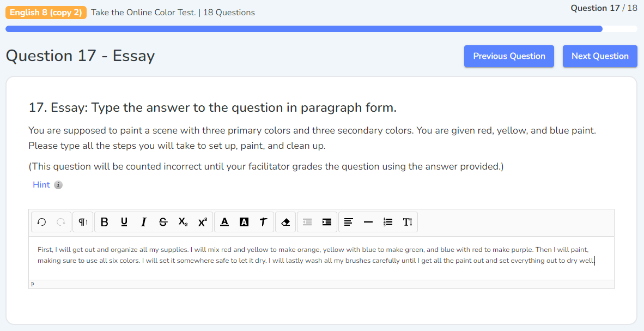Click the 'Take the Online Color Test.' title

coord(143,13)
